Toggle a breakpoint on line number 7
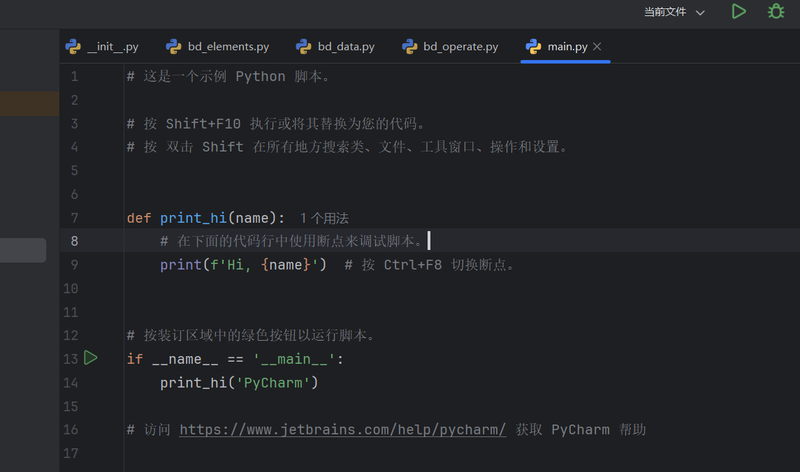This screenshot has width=800, height=472. (70, 218)
